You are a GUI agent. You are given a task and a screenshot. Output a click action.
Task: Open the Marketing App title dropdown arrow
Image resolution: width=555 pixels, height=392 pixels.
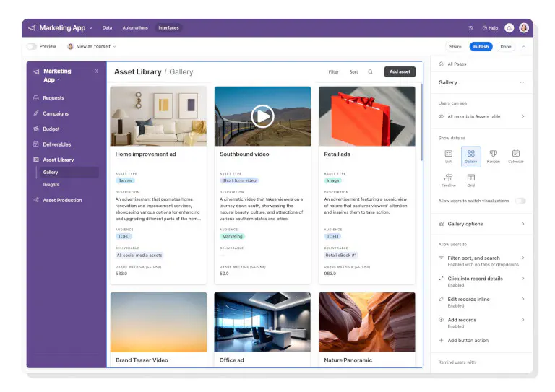pos(91,28)
